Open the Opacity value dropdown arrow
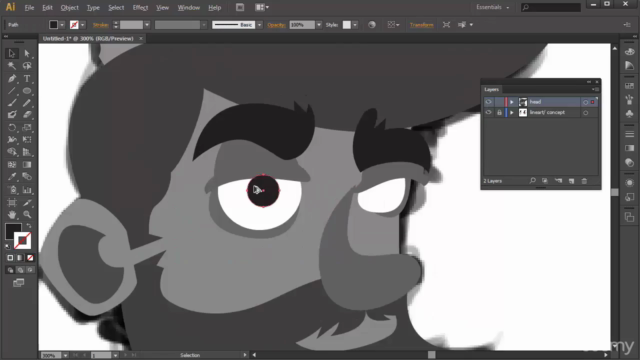Image resolution: width=640 pixels, height=360 pixels. click(x=319, y=25)
